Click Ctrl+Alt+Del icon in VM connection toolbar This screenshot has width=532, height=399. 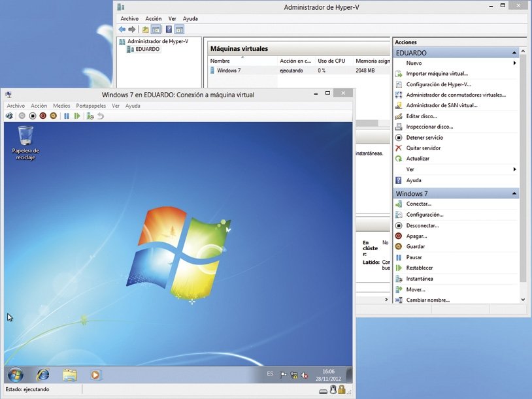(9, 116)
